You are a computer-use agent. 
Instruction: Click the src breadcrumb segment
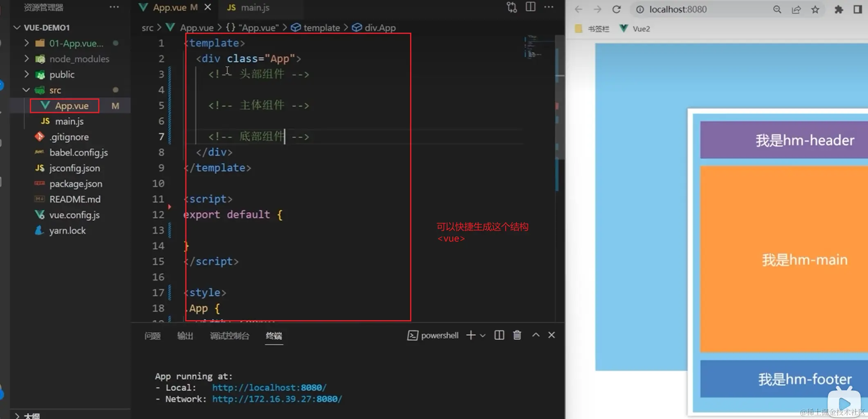(147, 28)
